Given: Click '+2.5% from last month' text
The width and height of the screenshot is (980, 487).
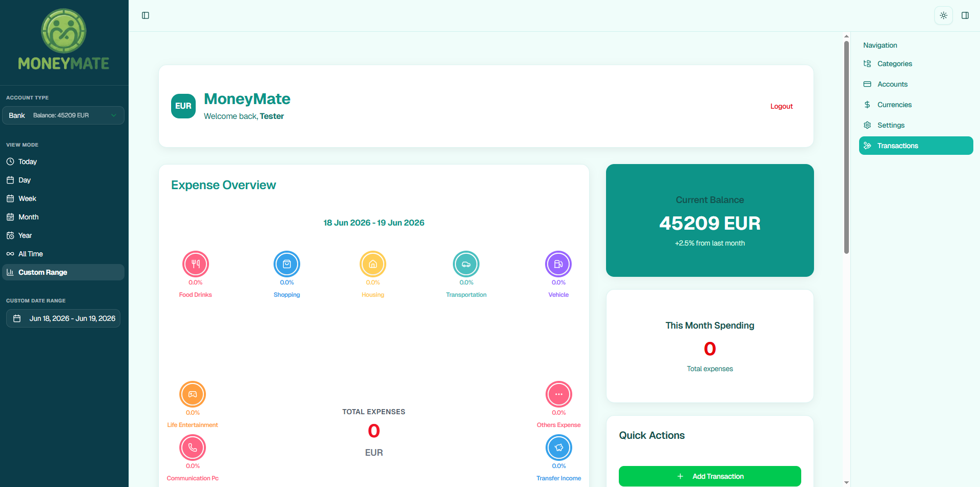Looking at the screenshot, I should [710, 243].
